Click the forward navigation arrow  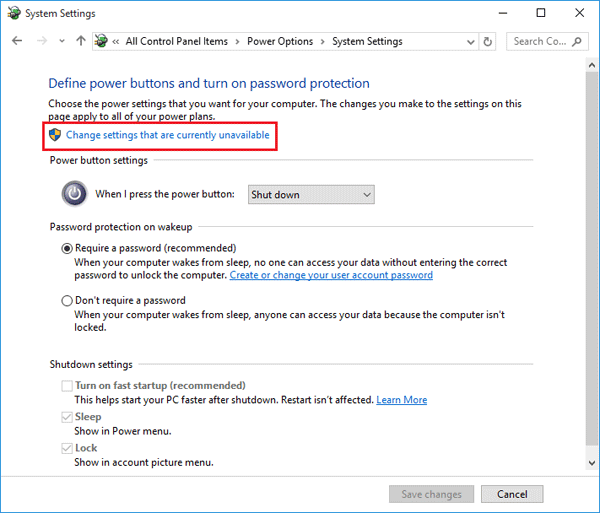[40, 42]
